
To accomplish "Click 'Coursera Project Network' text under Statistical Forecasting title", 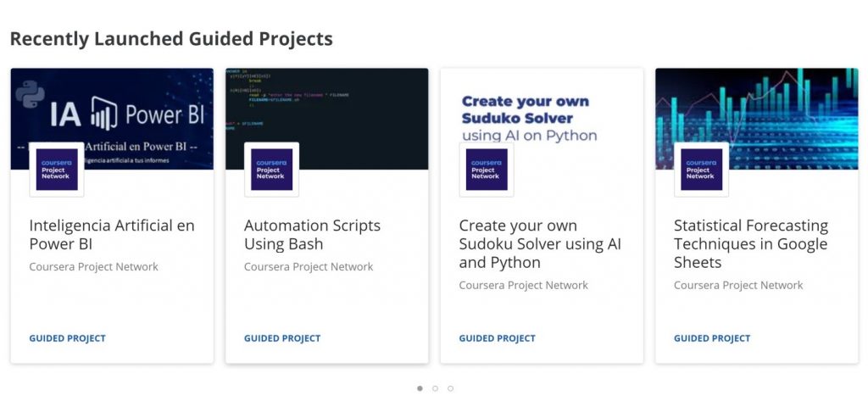I will click(738, 285).
